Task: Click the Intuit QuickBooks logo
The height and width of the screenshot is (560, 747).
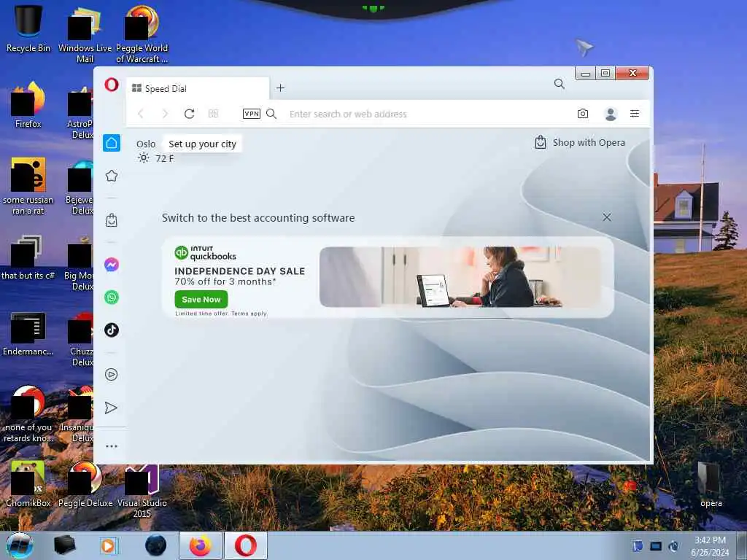Action: (205, 252)
